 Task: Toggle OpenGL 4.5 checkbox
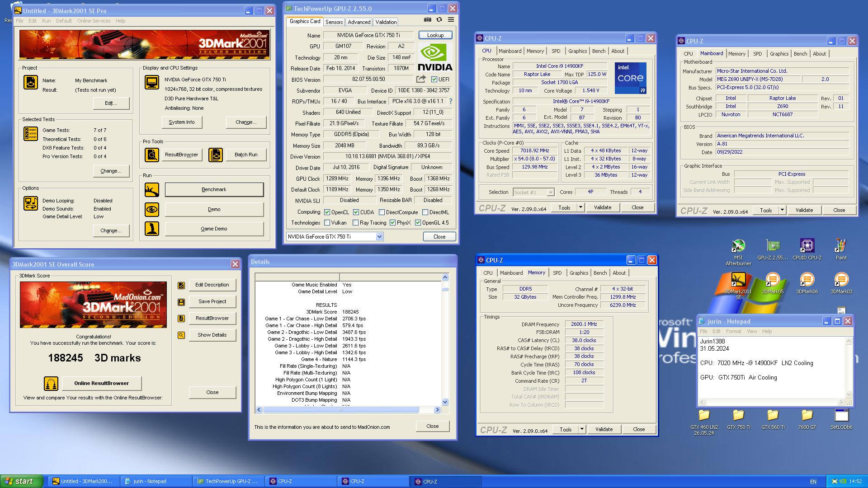click(418, 222)
